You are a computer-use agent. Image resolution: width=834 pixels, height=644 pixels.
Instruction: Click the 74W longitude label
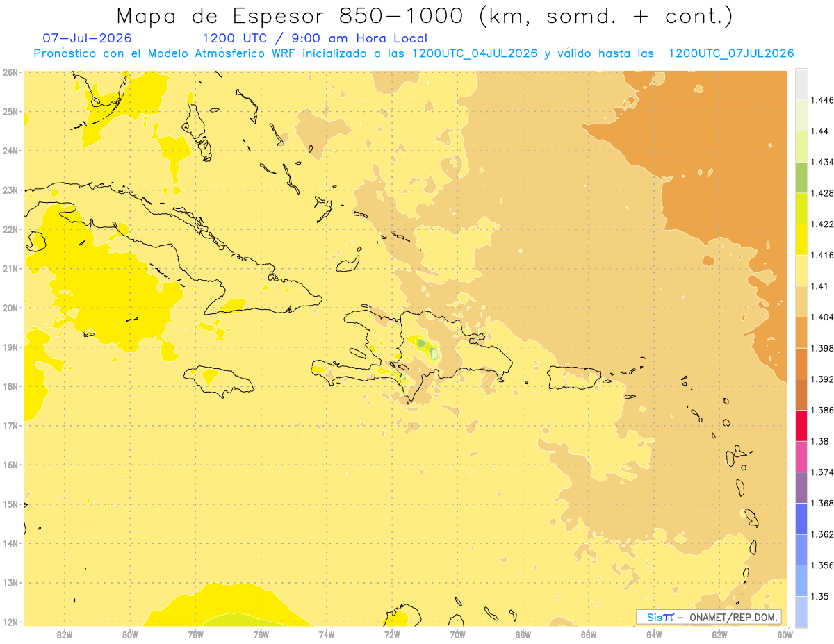(x=327, y=634)
